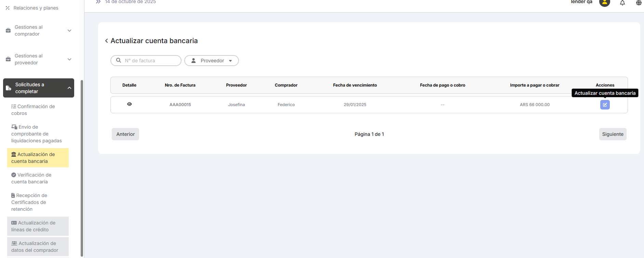Open the user profile avatar
This screenshot has height=258, width=644.
605,3
